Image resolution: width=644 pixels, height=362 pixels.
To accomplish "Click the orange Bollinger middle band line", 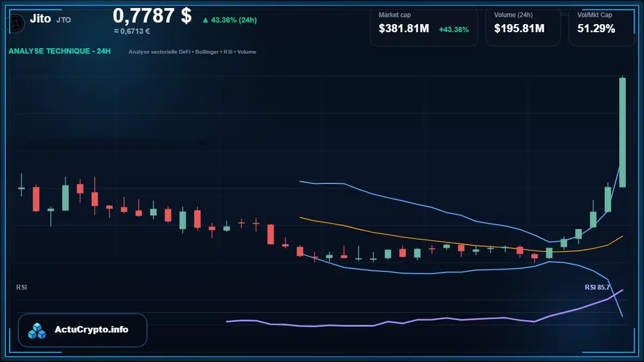I will [x=461, y=245].
